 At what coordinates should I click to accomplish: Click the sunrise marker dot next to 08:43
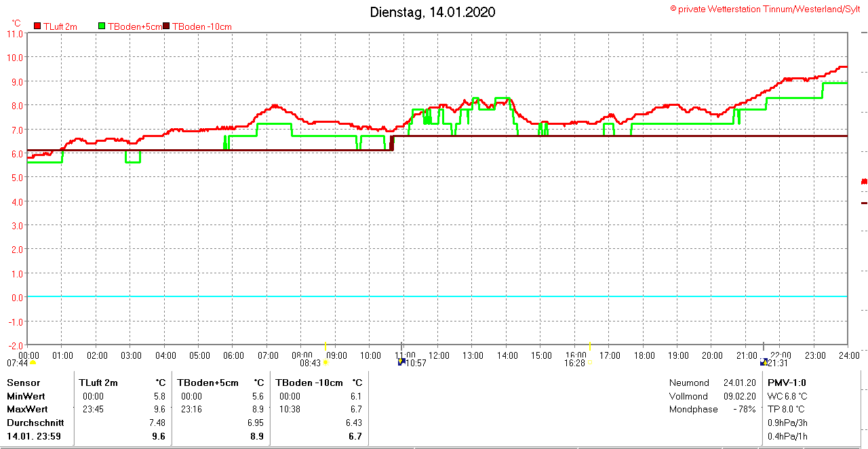325,363
